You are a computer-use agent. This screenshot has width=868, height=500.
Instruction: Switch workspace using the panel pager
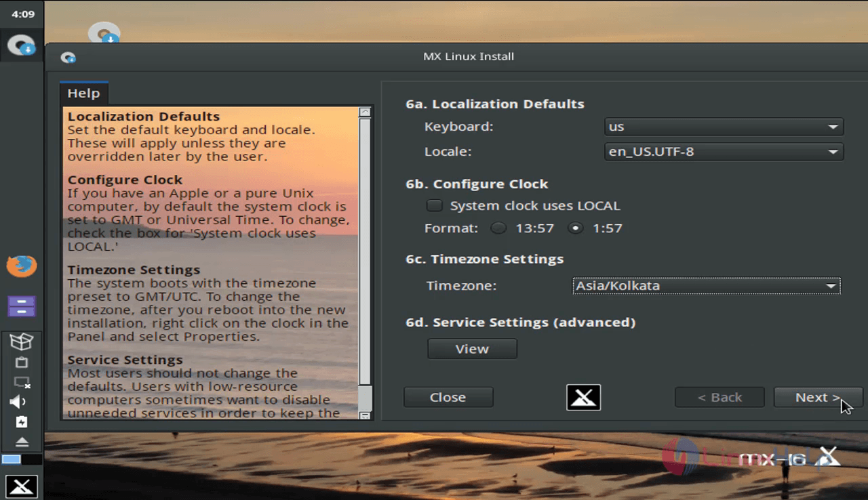[x=21, y=460]
